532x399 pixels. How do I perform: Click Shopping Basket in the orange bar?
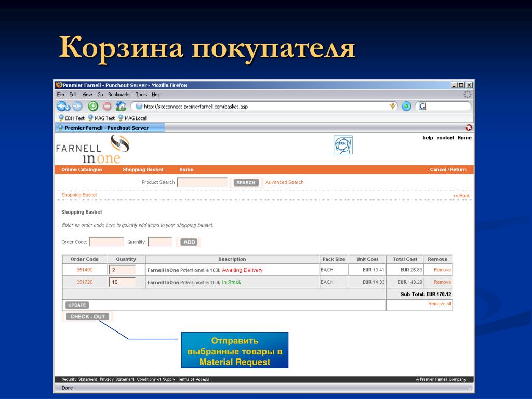point(143,170)
